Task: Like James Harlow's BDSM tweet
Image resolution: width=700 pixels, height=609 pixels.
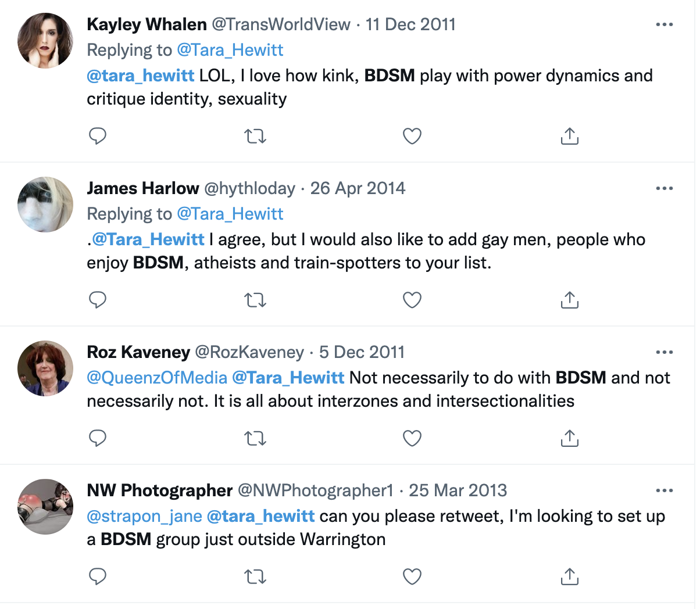Action: tap(412, 300)
